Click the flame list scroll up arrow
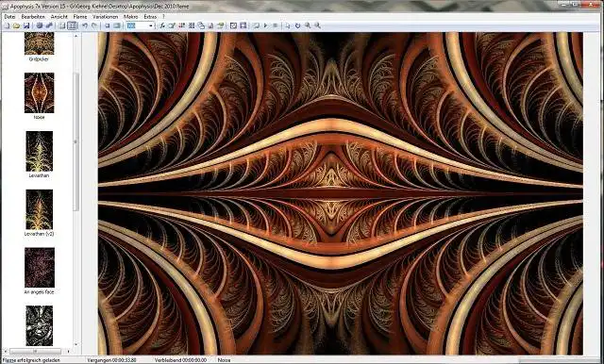This screenshot has height=364, width=604. click(75, 36)
